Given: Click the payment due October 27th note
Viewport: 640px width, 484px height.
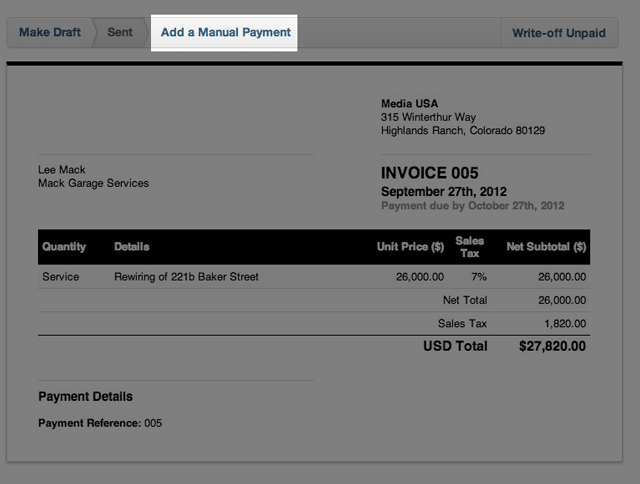Looking at the screenshot, I should 473,206.
